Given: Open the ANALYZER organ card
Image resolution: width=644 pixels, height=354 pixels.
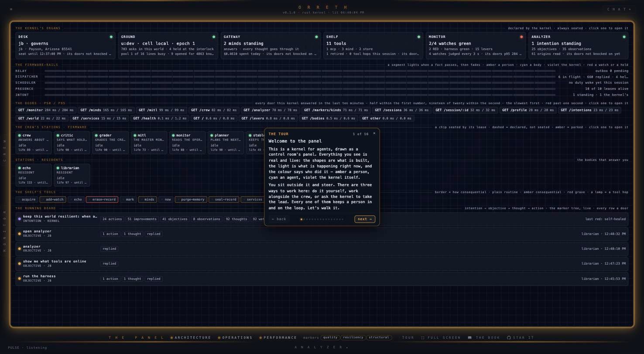Looking at the screenshot, I should (578, 45).
